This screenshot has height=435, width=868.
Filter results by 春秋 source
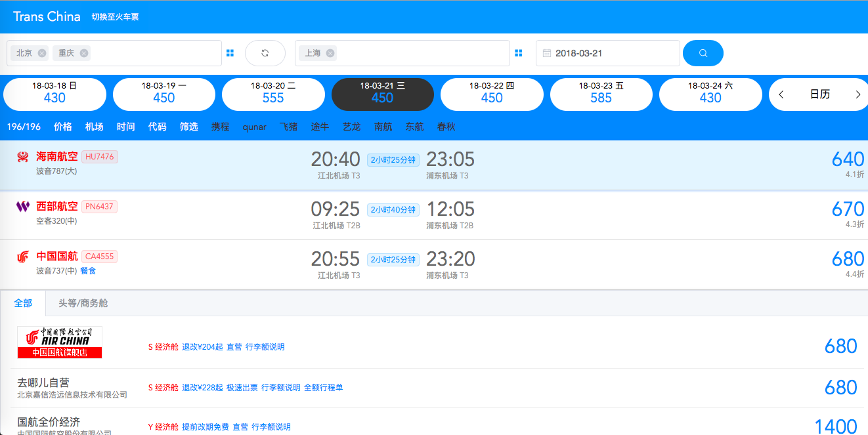[446, 127]
